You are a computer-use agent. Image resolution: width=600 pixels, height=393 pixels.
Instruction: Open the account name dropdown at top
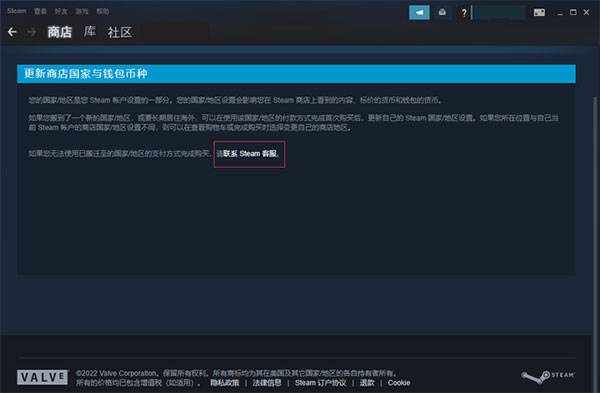pos(499,13)
